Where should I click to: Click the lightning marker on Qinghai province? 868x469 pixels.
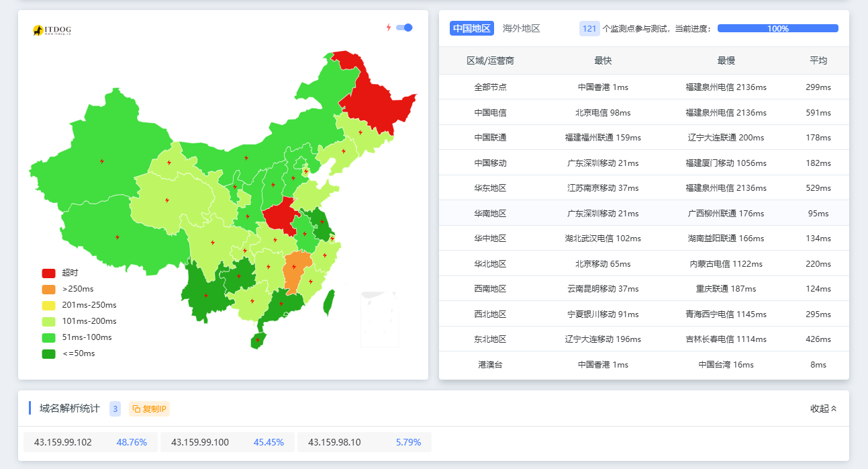point(167,200)
